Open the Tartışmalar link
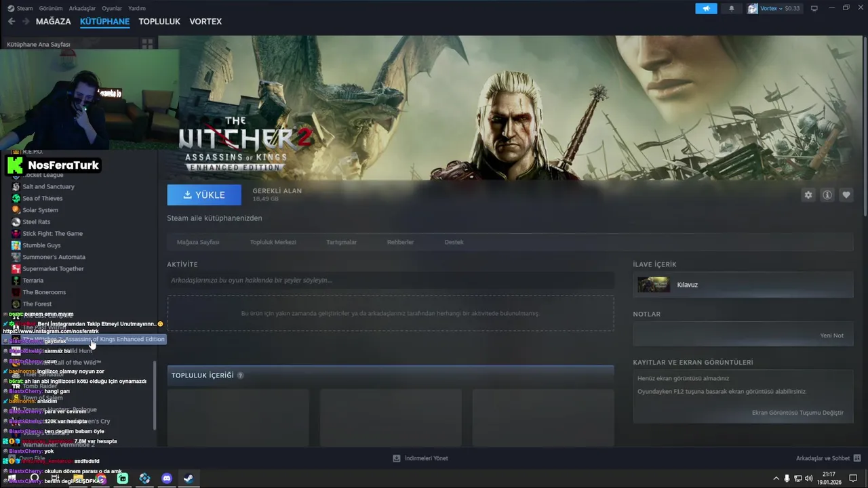 click(x=341, y=242)
